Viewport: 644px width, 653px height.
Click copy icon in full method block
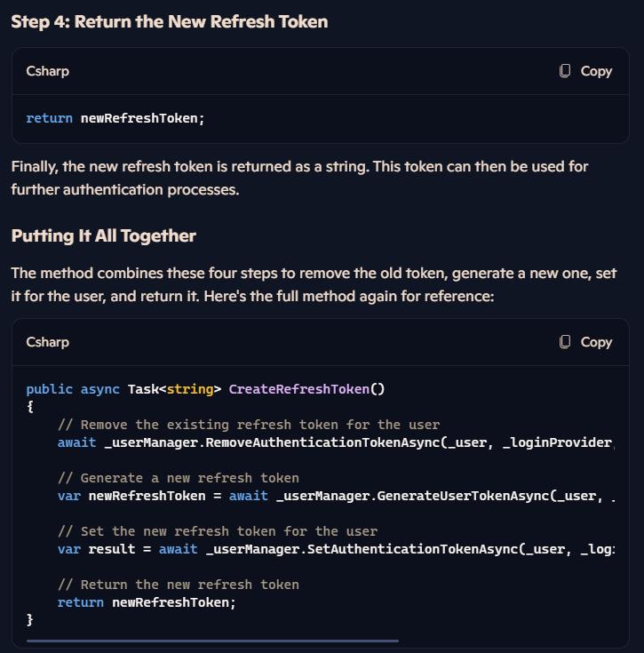point(564,342)
